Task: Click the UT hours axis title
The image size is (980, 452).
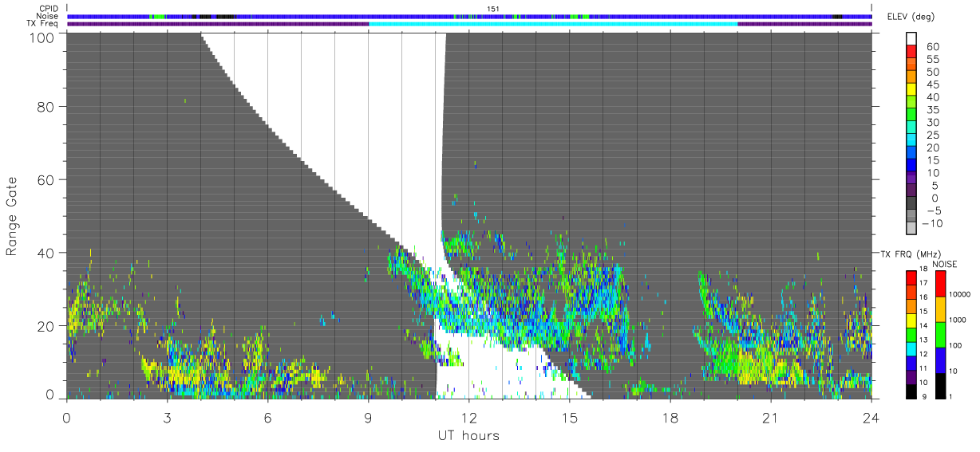Action: (x=468, y=436)
